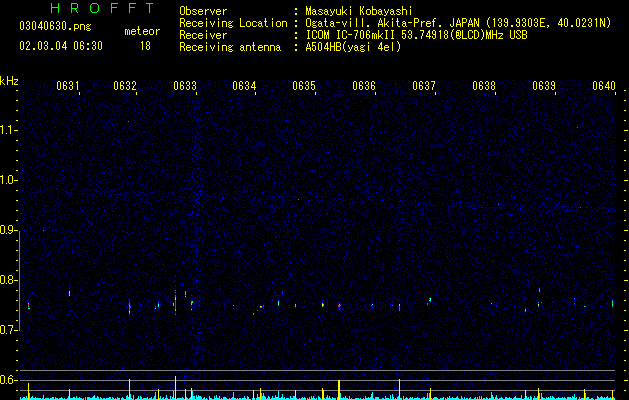Click the kHz axis unit label
The image size is (629, 400).
click(x=9, y=81)
